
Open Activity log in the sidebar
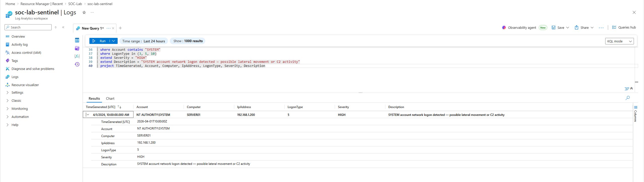[19, 44]
